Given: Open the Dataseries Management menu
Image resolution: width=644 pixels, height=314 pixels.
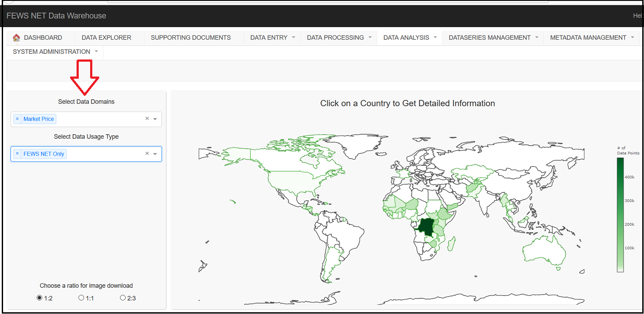Looking at the screenshot, I should [493, 38].
